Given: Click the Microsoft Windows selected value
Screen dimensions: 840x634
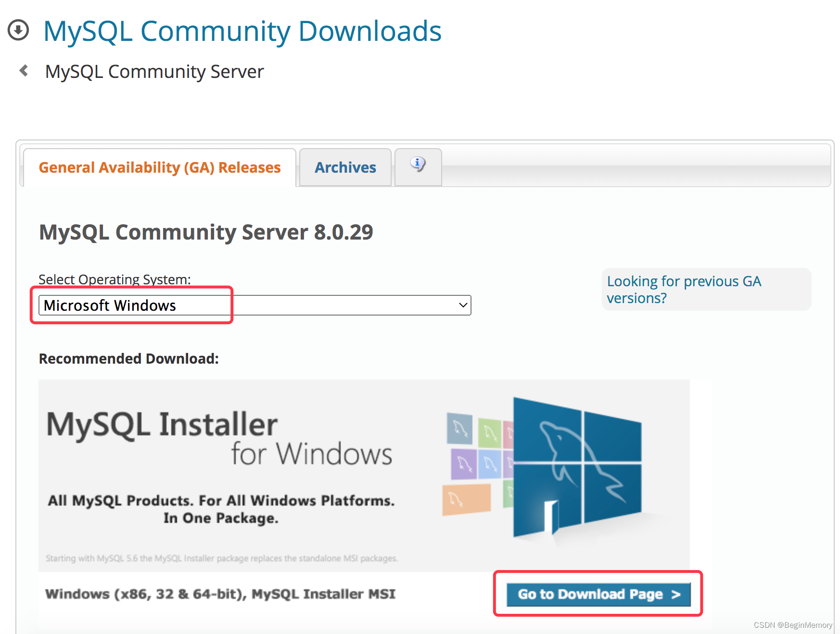Looking at the screenshot, I should [x=110, y=305].
